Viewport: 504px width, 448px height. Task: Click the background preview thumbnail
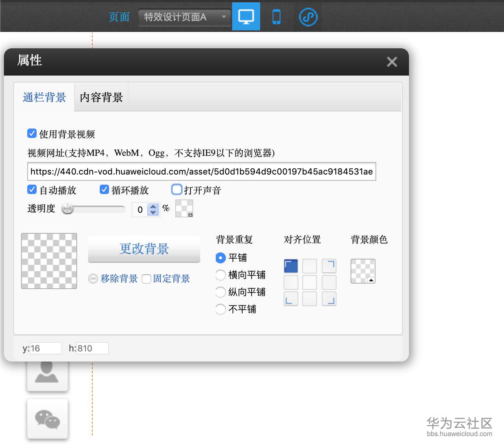[49, 261]
